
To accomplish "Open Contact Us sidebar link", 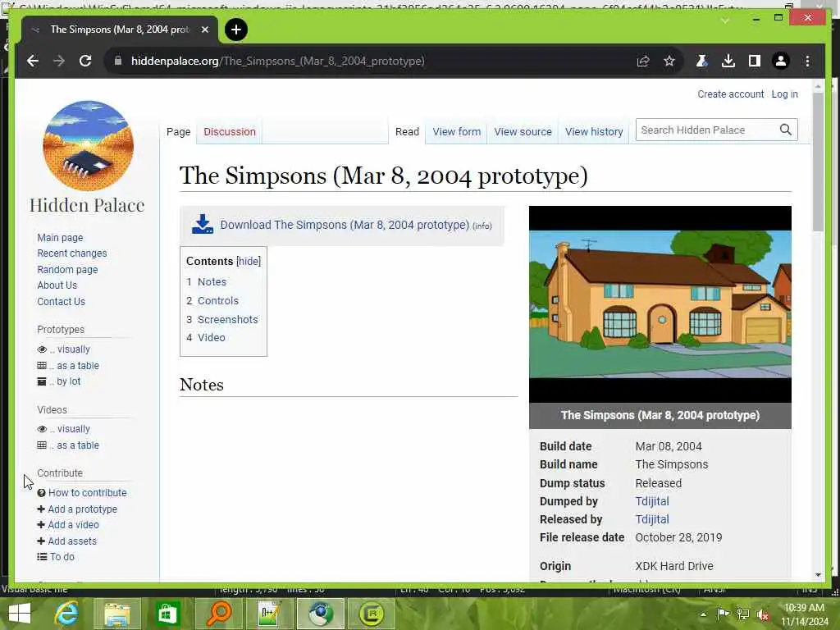I will [x=61, y=302].
